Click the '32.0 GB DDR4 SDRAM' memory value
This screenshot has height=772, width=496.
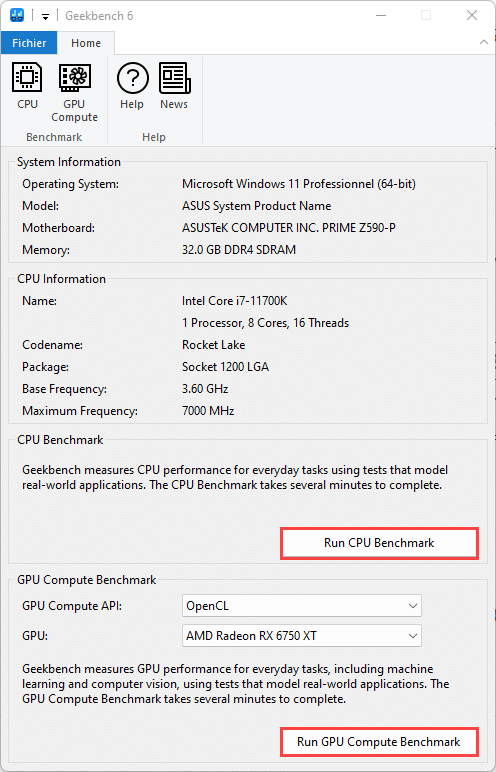[x=239, y=250]
